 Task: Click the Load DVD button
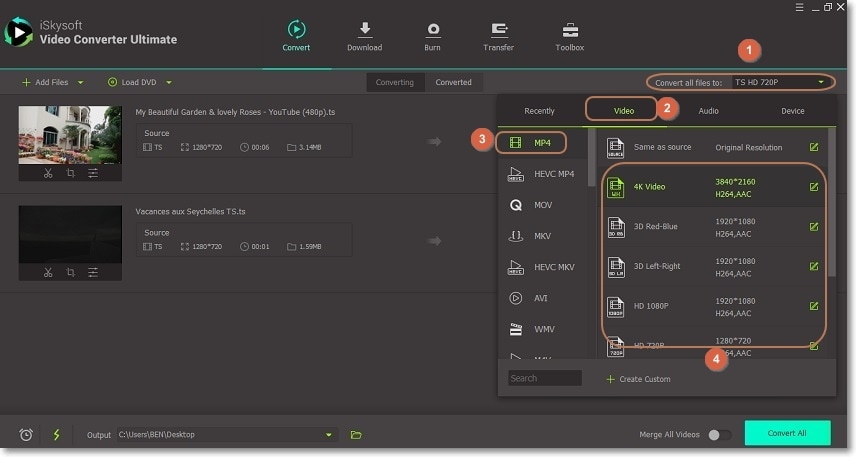(x=132, y=82)
